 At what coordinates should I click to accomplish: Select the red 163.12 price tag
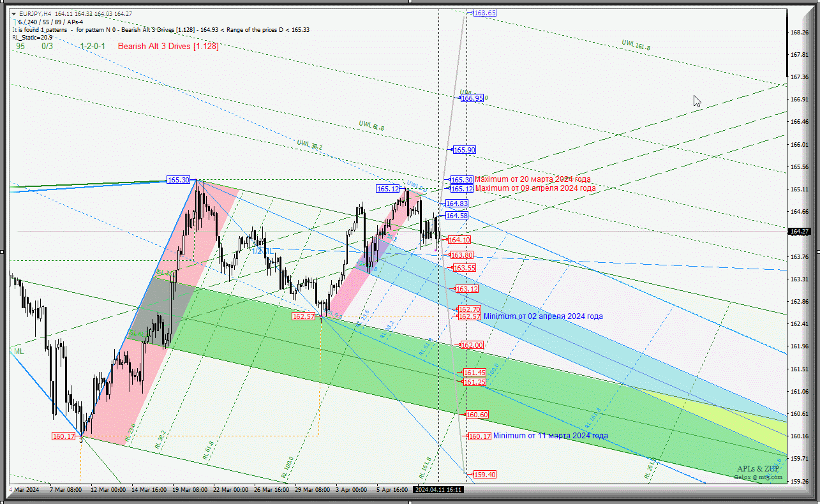pyautogui.click(x=466, y=289)
